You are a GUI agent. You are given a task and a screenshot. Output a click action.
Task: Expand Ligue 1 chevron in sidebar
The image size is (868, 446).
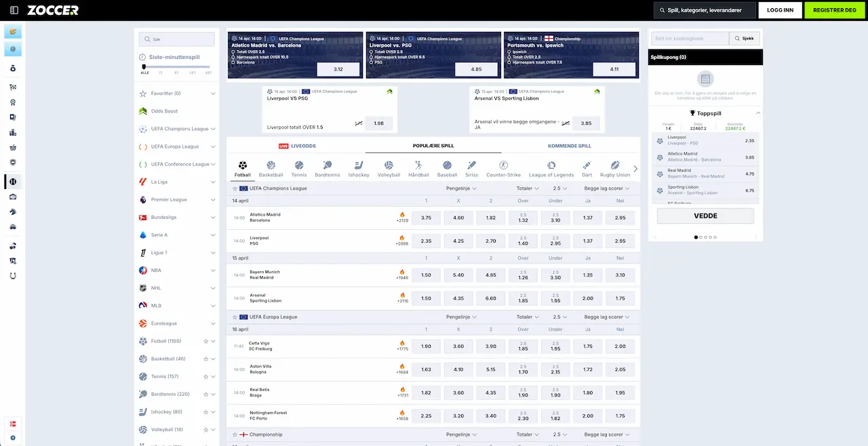point(213,253)
